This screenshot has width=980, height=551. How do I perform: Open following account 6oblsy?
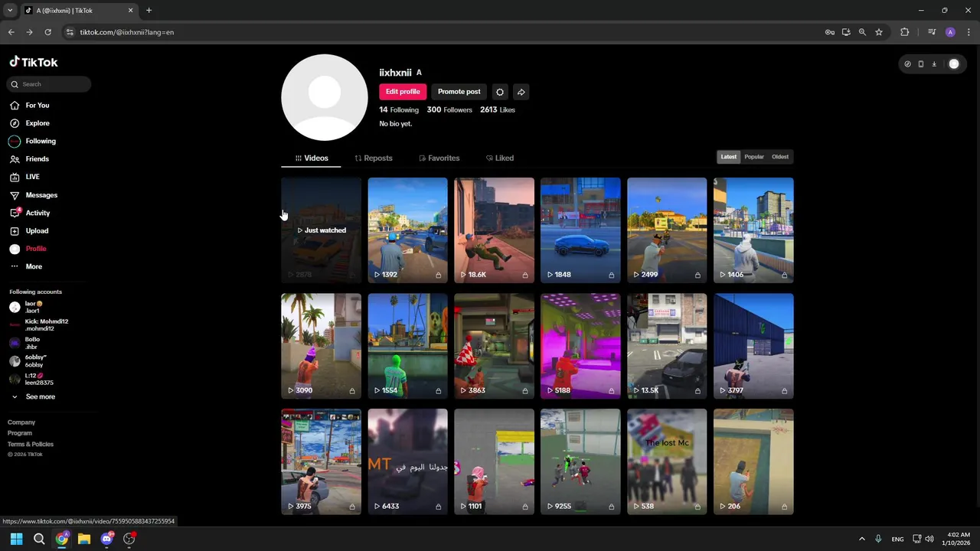(28, 361)
